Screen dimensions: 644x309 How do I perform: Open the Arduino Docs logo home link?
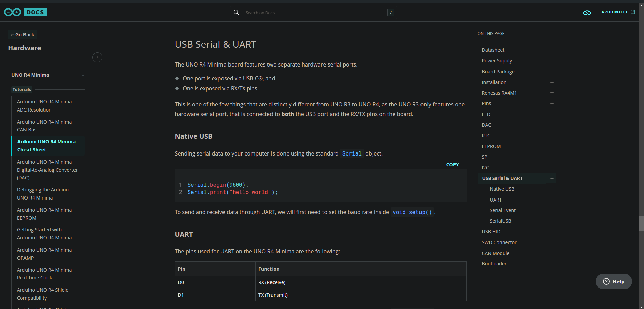point(25,12)
